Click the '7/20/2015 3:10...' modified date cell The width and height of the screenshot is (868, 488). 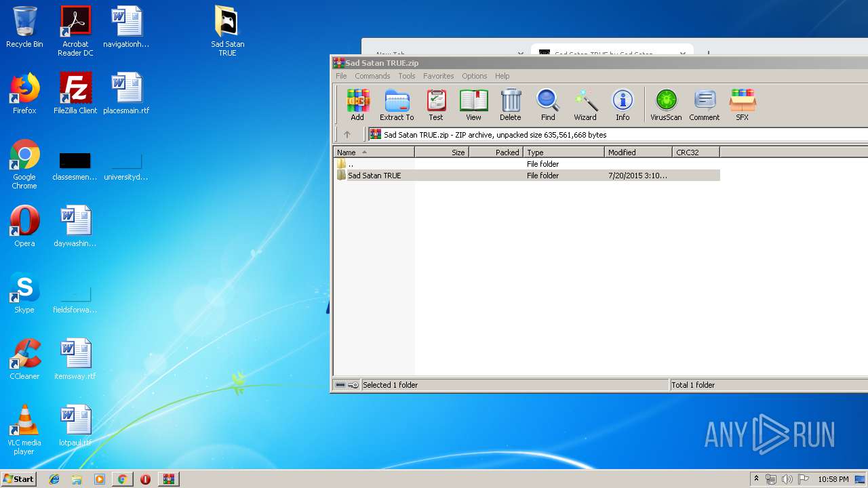637,176
